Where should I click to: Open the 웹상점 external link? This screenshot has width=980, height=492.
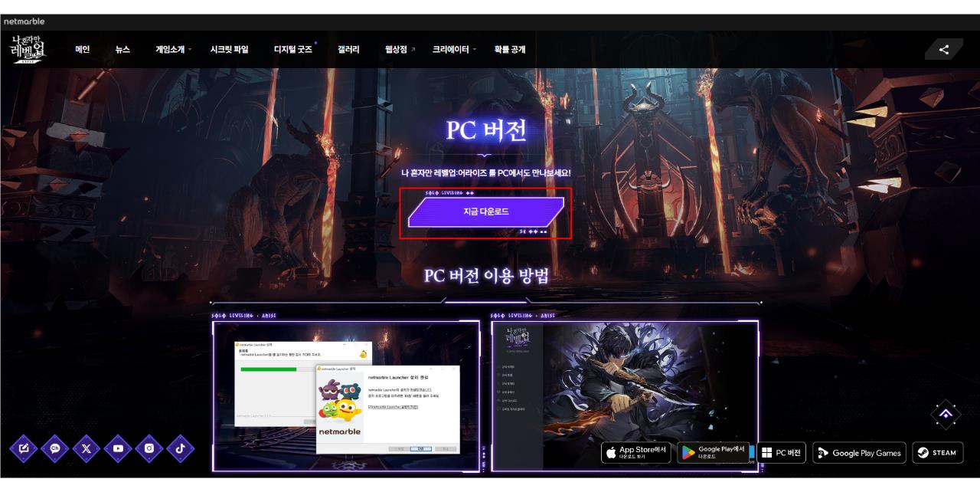(397, 48)
